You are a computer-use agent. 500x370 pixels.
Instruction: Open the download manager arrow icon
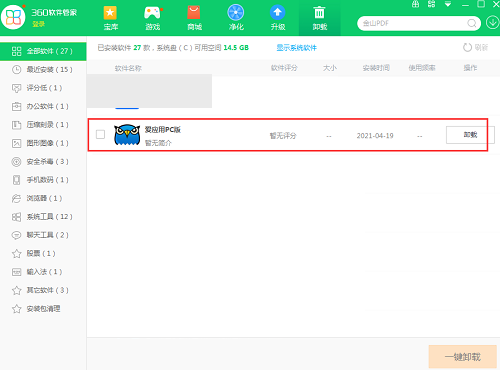click(492, 23)
